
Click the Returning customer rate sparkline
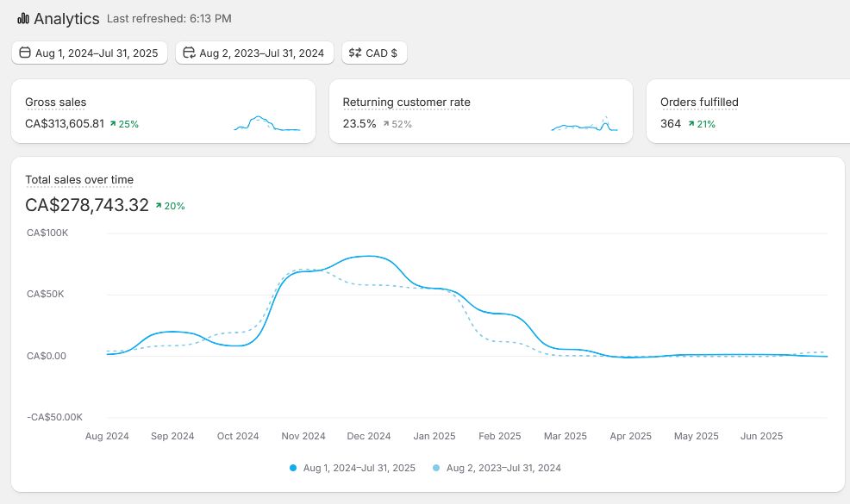[584, 125]
